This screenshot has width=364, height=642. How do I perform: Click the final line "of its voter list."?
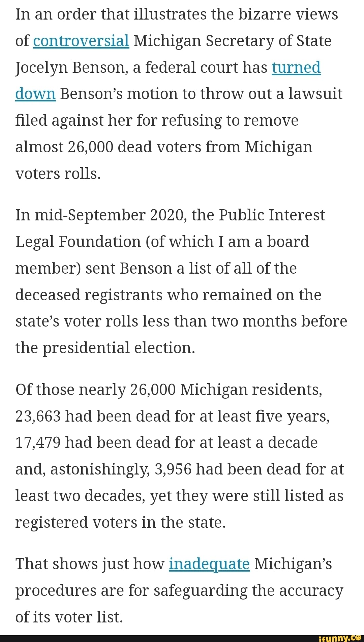(69, 617)
